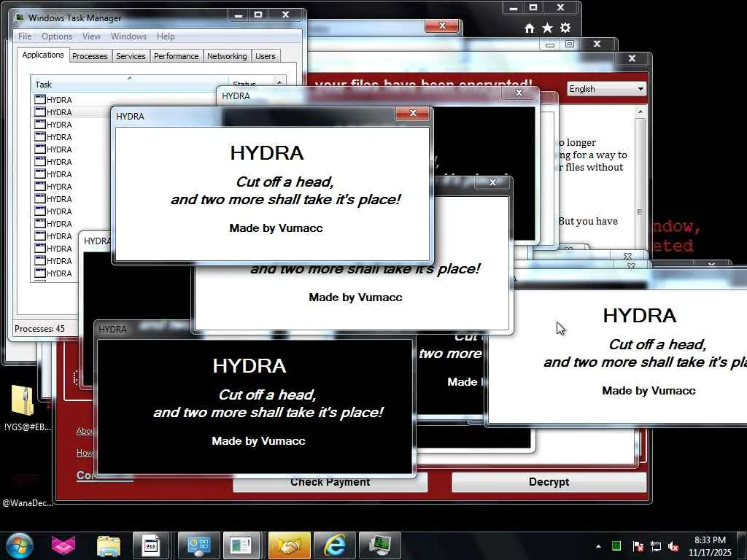Click the green tray icon
Image resolution: width=747 pixels, height=560 pixels.
point(616,545)
